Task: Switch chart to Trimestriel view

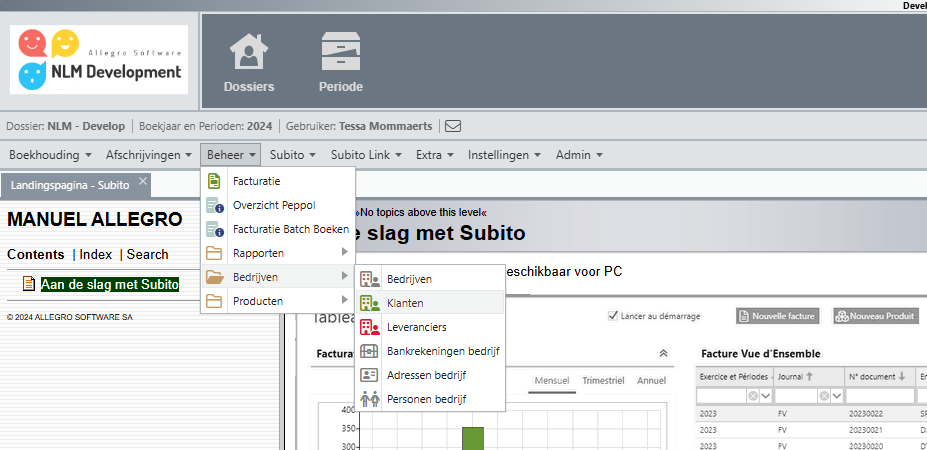Action: [603, 380]
